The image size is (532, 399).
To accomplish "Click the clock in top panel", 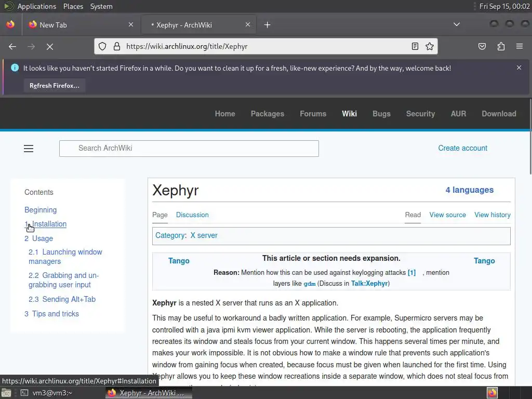I will [x=504, y=6].
